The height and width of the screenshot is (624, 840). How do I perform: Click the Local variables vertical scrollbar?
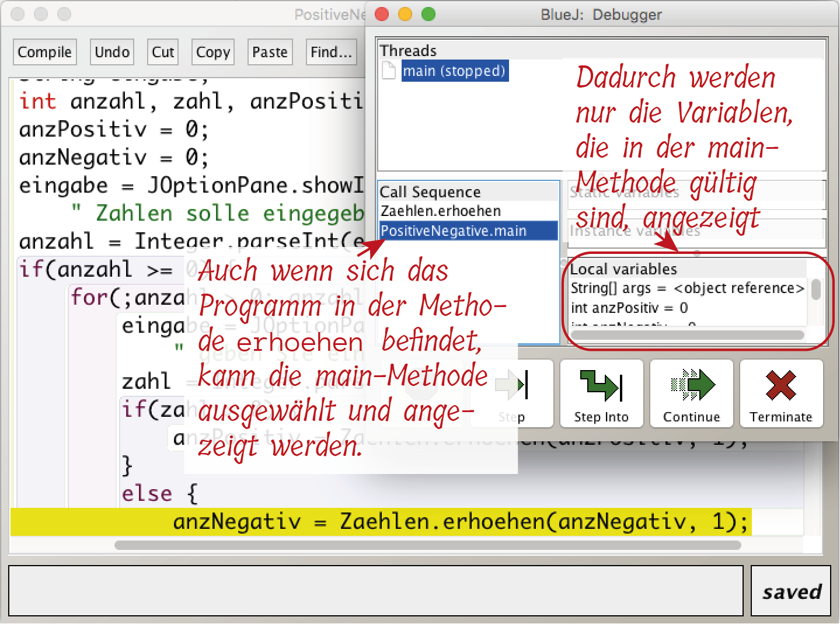click(x=816, y=290)
